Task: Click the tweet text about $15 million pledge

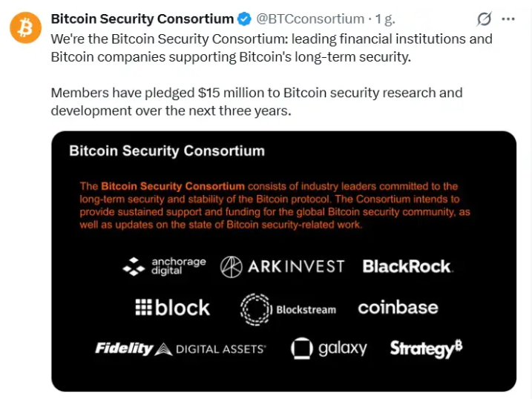Action: (257, 102)
